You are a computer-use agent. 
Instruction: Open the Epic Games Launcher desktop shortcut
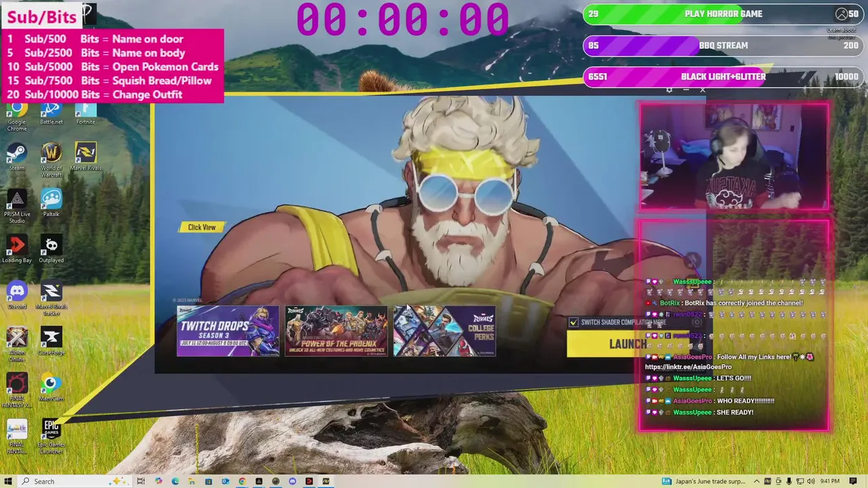51,436
